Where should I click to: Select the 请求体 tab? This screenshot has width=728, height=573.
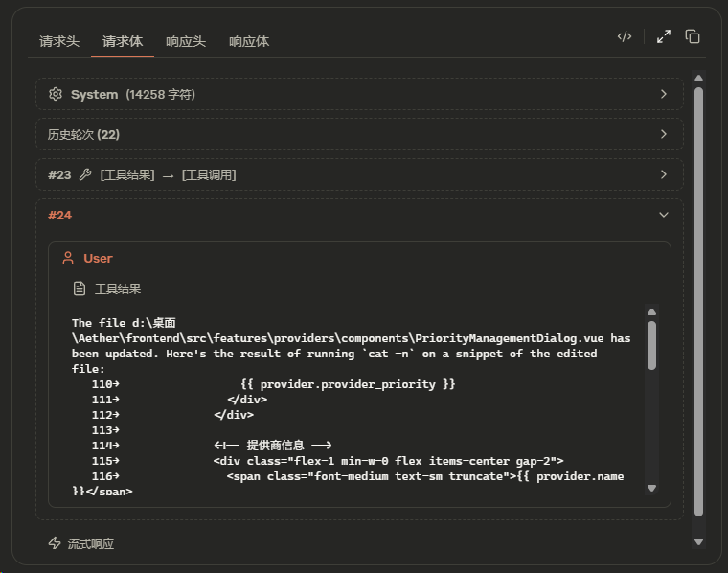(123, 41)
